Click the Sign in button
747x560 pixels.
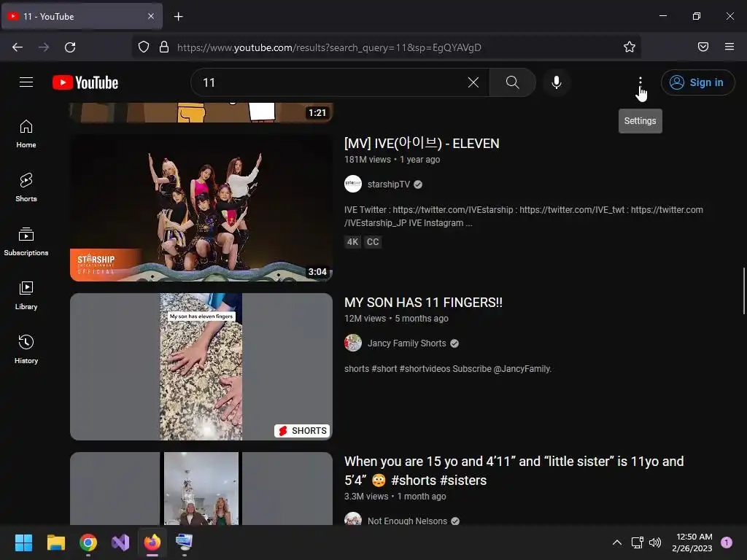point(697,82)
